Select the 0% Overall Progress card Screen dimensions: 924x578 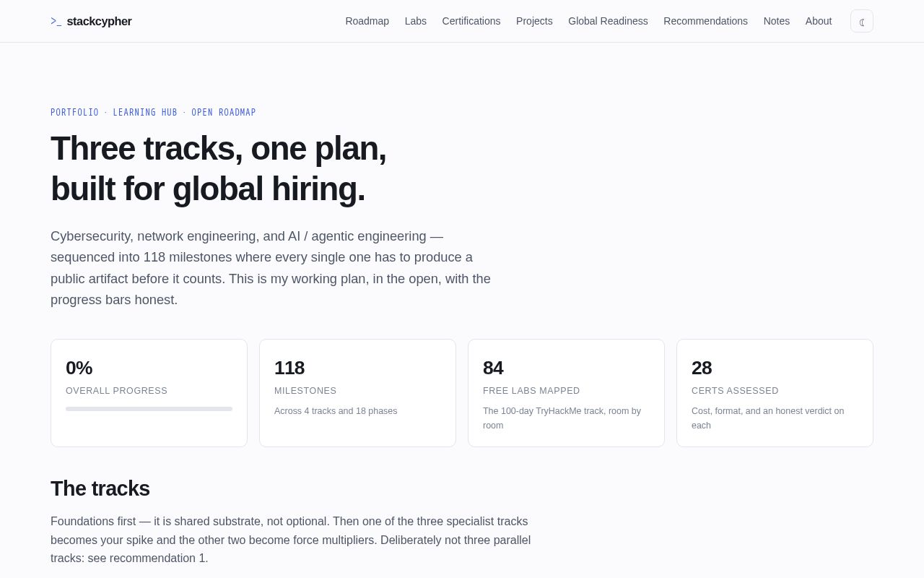(x=149, y=393)
